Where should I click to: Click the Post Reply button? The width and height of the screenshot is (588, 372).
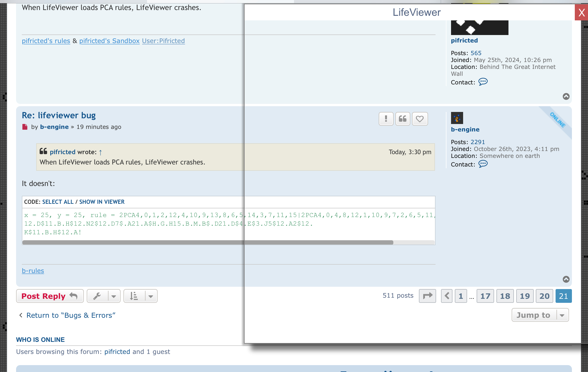click(50, 296)
